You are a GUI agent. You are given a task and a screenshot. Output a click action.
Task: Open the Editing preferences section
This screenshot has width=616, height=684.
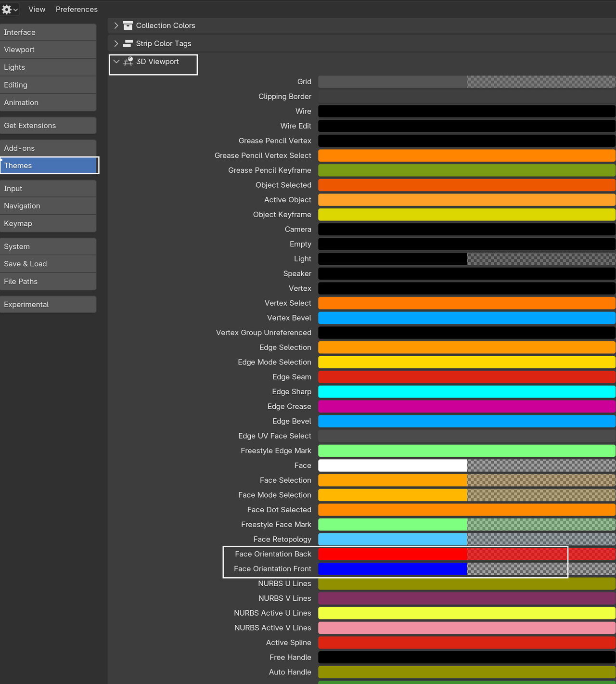[48, 85]
